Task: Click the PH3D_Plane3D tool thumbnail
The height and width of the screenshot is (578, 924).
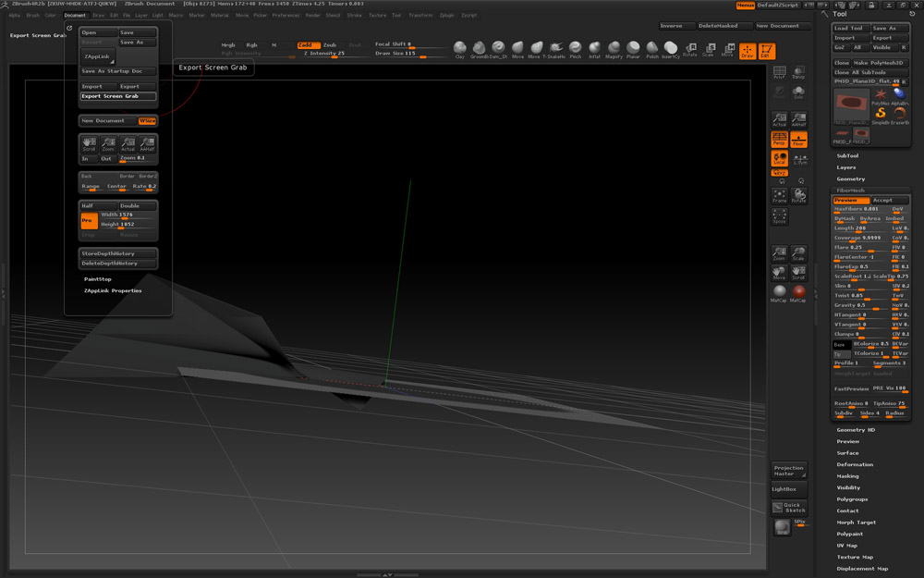Action: (x=852, y=103)
